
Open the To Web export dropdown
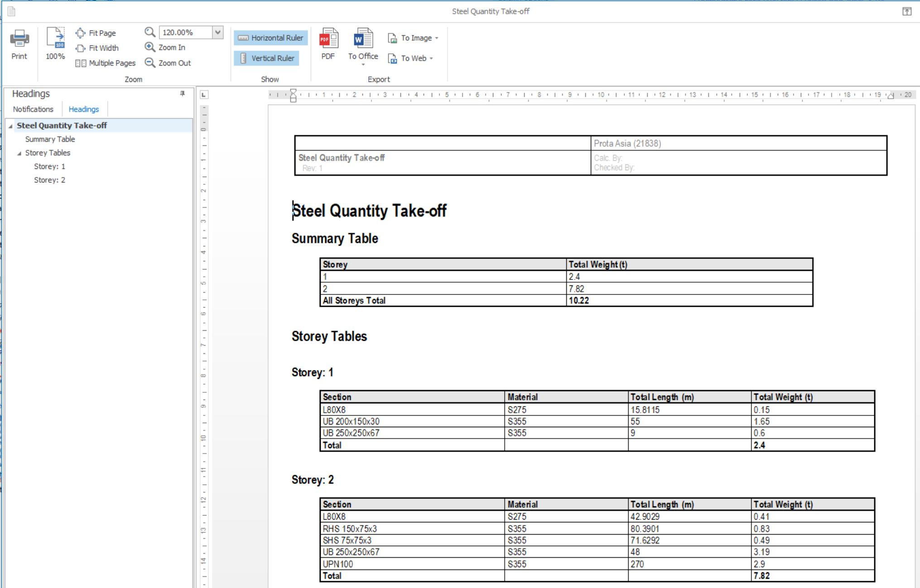(431, 58)
